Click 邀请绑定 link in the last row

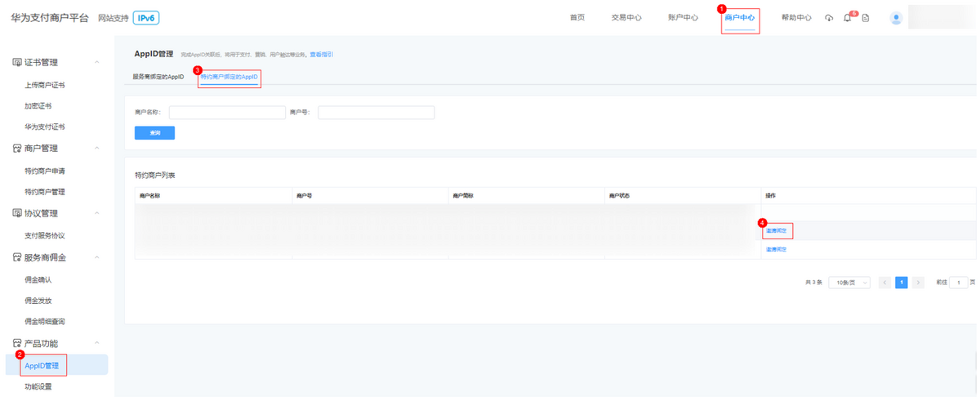pos(776,249)
